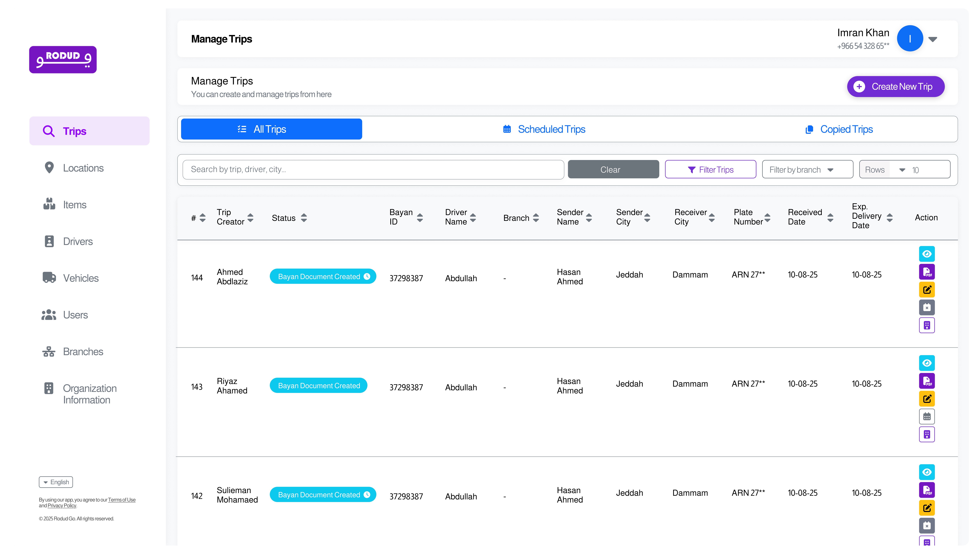980x555 pixels.
Task: View trip 143 with the eye icon
Action: tap(927, 363)
